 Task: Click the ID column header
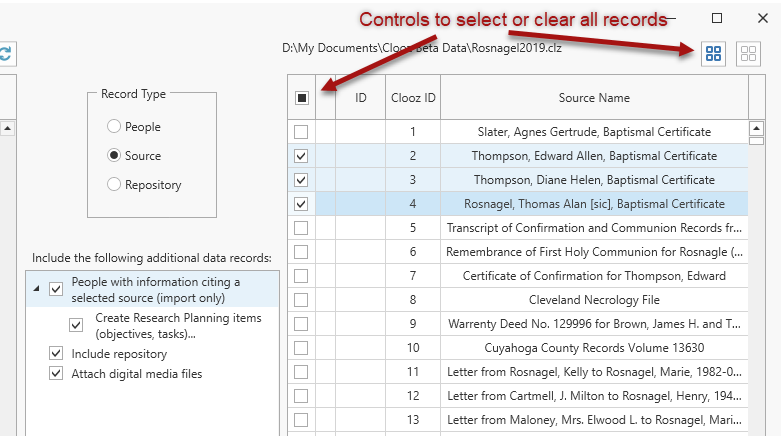pyautogui.click(x=360, y=98)
